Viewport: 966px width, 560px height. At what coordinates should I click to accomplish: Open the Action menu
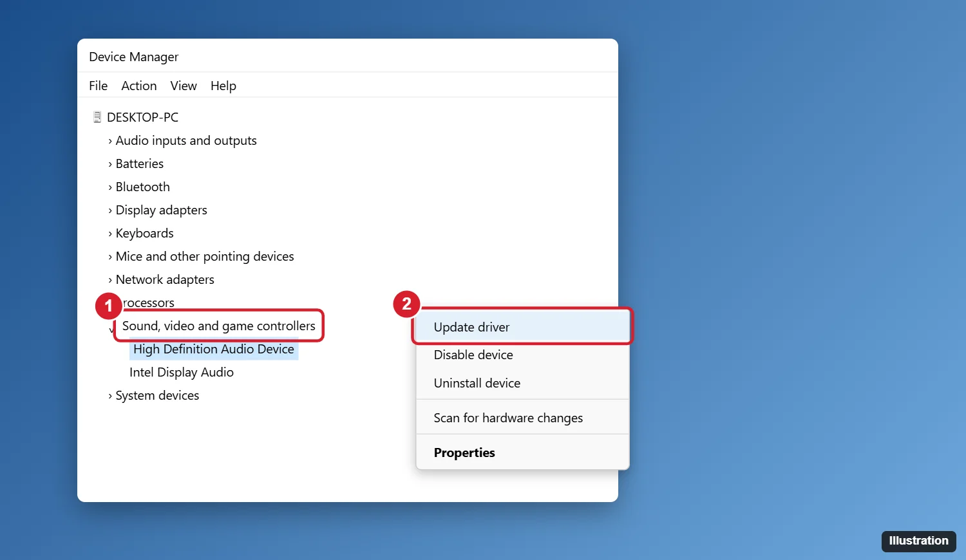(139, 86)
